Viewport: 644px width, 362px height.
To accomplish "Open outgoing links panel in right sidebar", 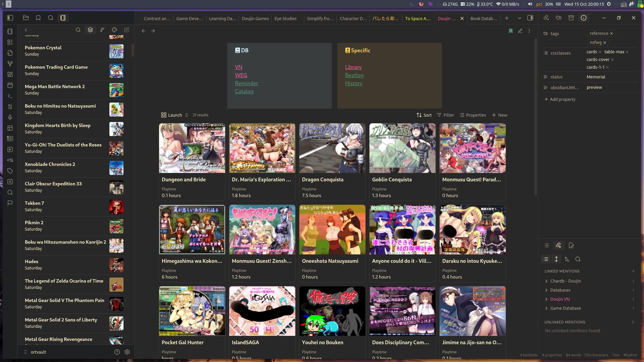I will pos(546,18).
